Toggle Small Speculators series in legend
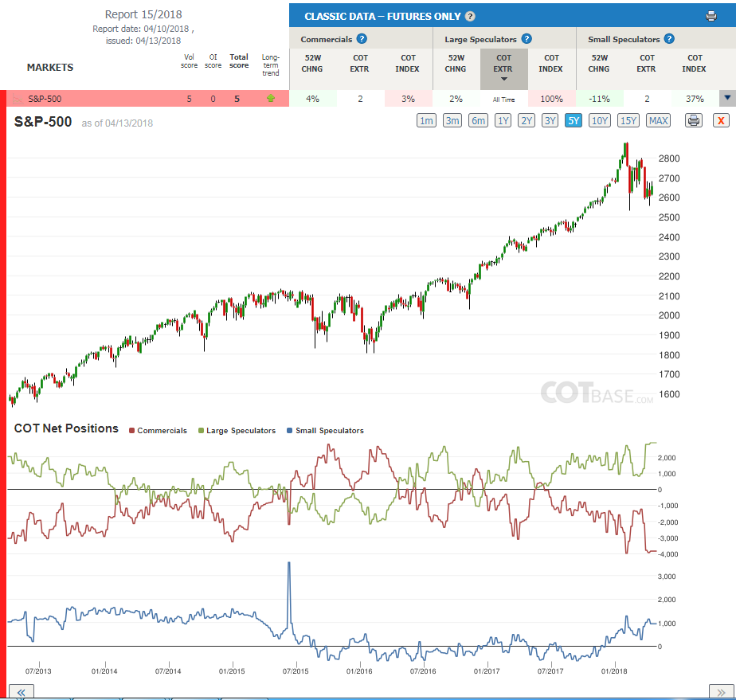Viewport: 736px width, 700px height. point(325,431)
